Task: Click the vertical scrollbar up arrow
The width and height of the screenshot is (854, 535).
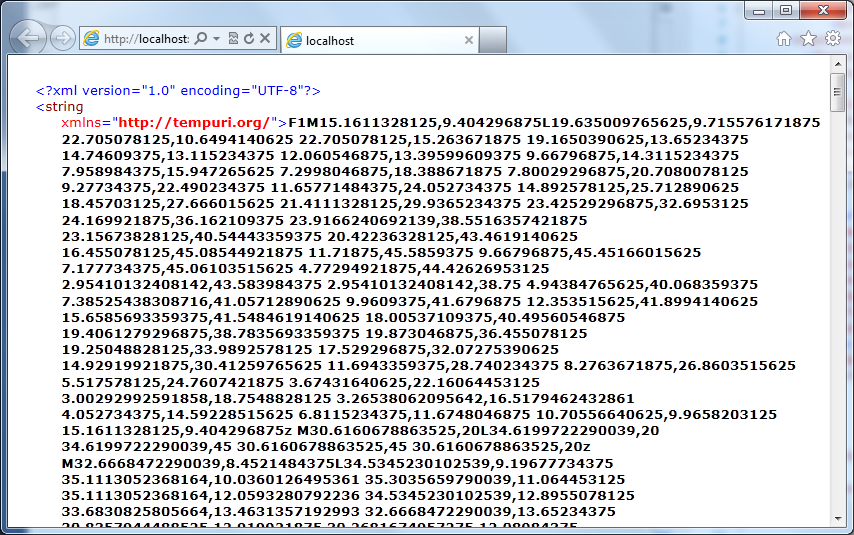Action: coord(838,64)
